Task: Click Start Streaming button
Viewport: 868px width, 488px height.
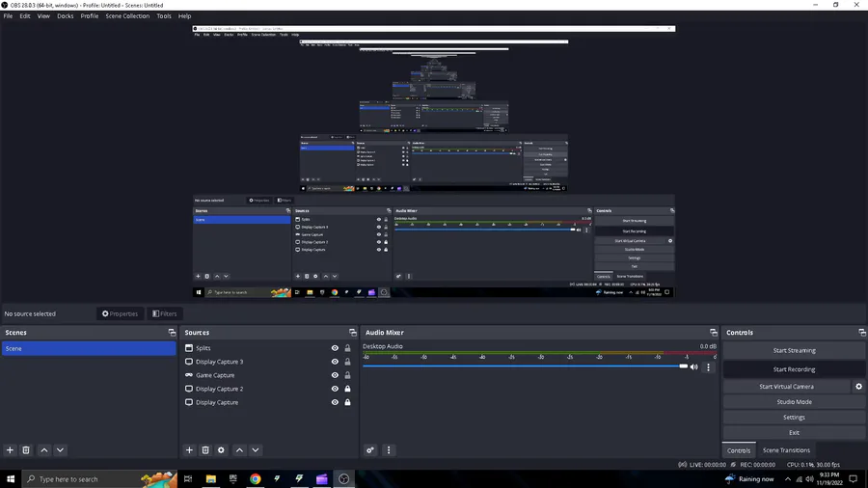Action: tap(794, 350)
